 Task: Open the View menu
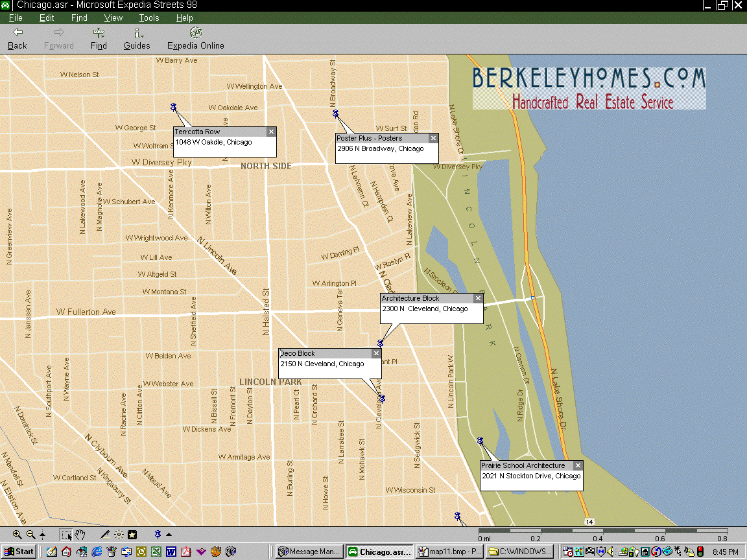tap(113, 18)
